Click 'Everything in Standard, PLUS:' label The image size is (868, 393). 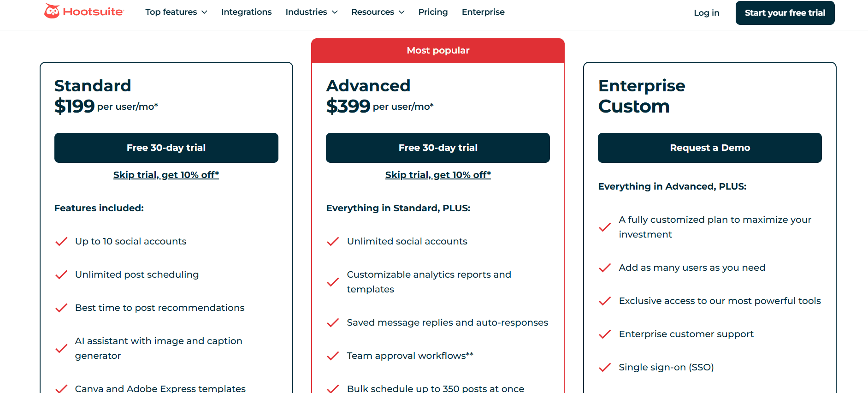click(398, 208)
